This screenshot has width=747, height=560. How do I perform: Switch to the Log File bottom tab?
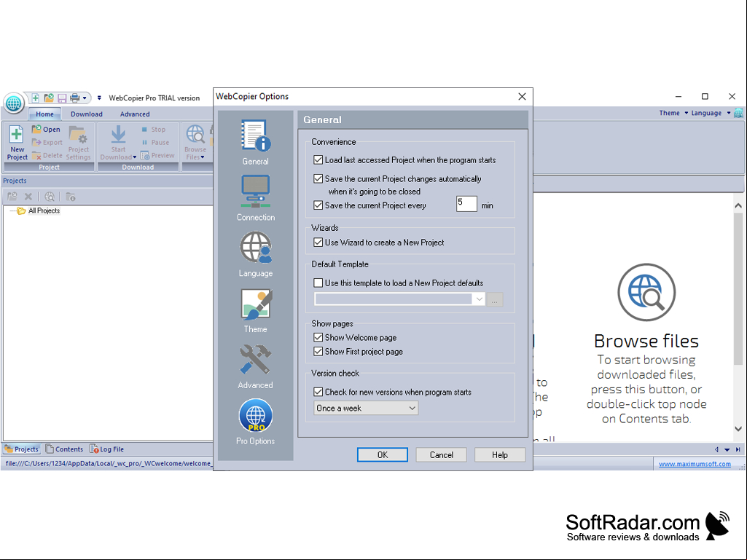click(107, 449)
